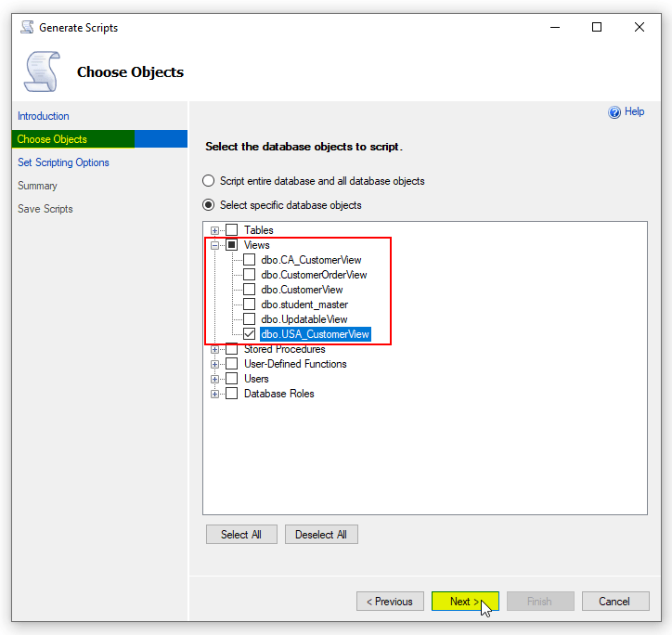The width and height of the screenshot is (672, 635).
Task: Collapse the Views tree node
Action: [214, 245]
